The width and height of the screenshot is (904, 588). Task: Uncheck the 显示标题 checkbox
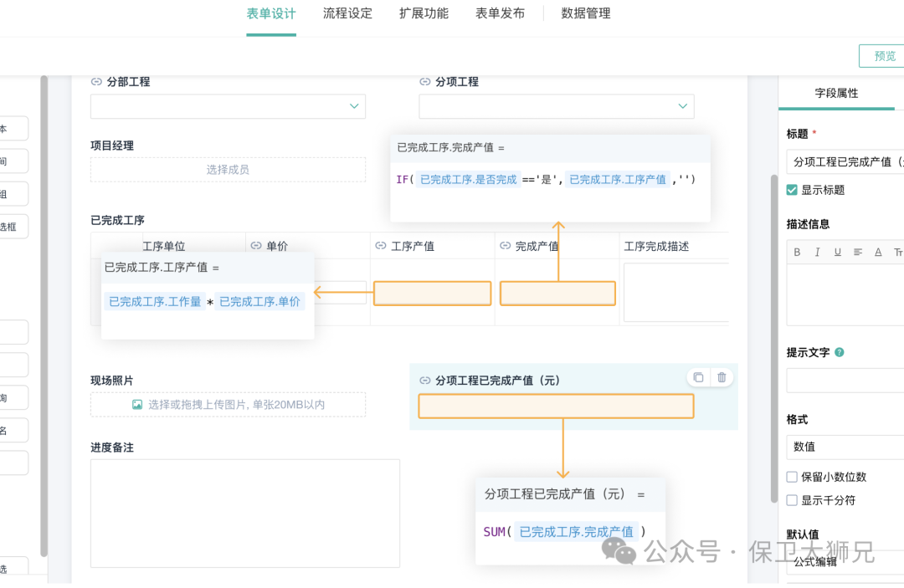point(791,190)
